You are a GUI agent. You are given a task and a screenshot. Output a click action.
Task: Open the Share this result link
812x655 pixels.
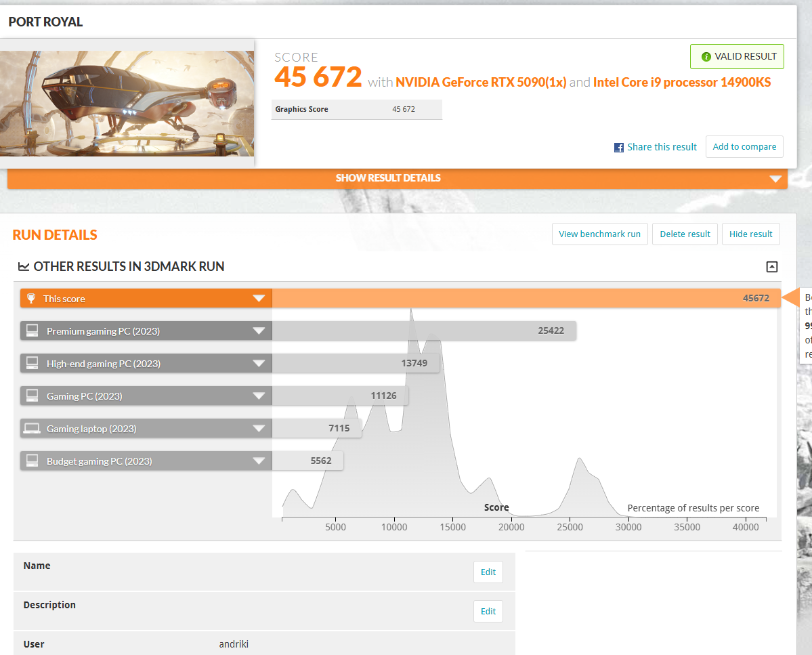[x=662, y=147]
